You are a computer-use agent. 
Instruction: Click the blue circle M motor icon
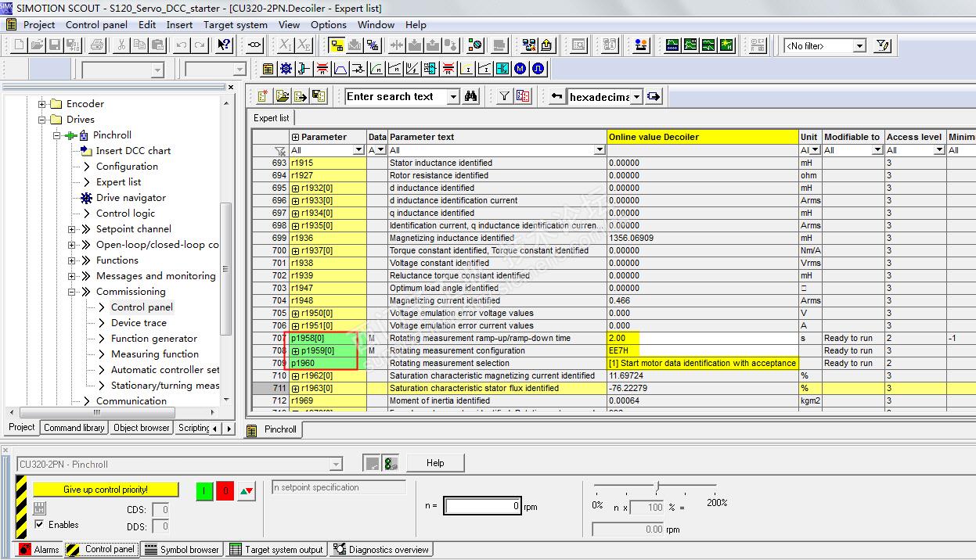point(520,69)
